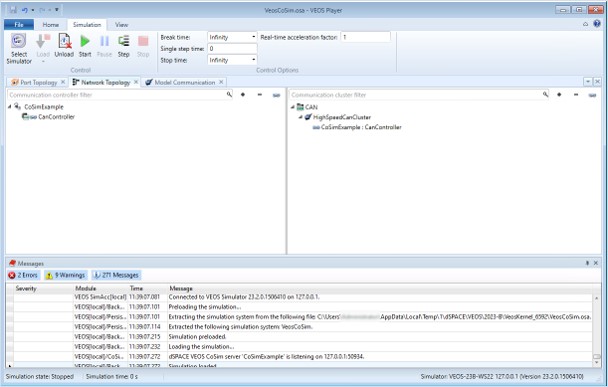Image resolution: width=608 pixels, height=387 pixels.
Task: Collapse the CAN tree node
Action: pos(293,107)
